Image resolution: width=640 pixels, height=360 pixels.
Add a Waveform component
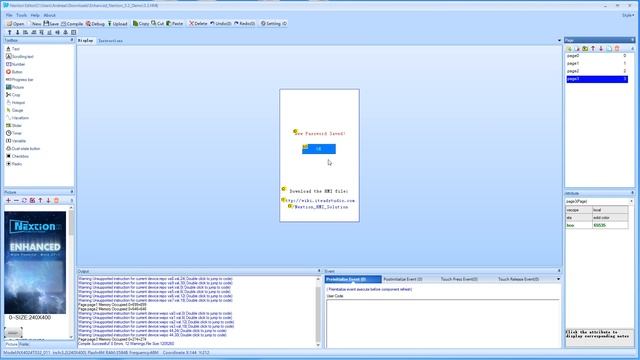(17, 118)
